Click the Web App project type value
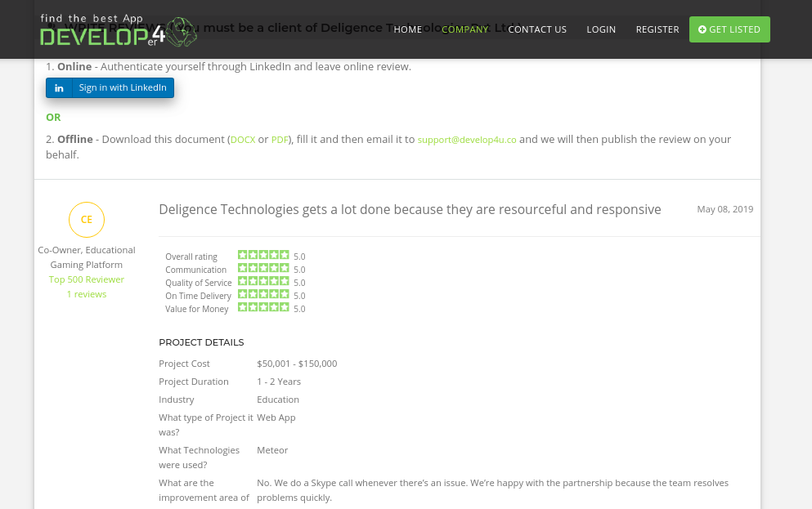Image resolution: width=812 pixels, height=509 pixels. tap(276, 418)
